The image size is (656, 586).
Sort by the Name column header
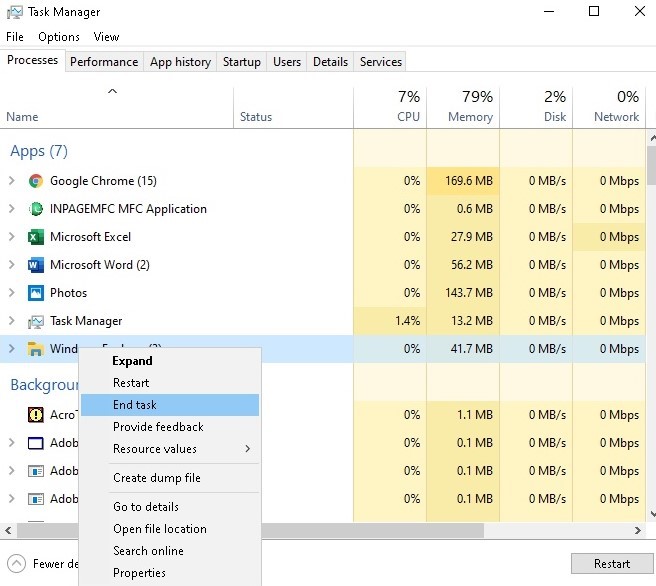point(116,107)
